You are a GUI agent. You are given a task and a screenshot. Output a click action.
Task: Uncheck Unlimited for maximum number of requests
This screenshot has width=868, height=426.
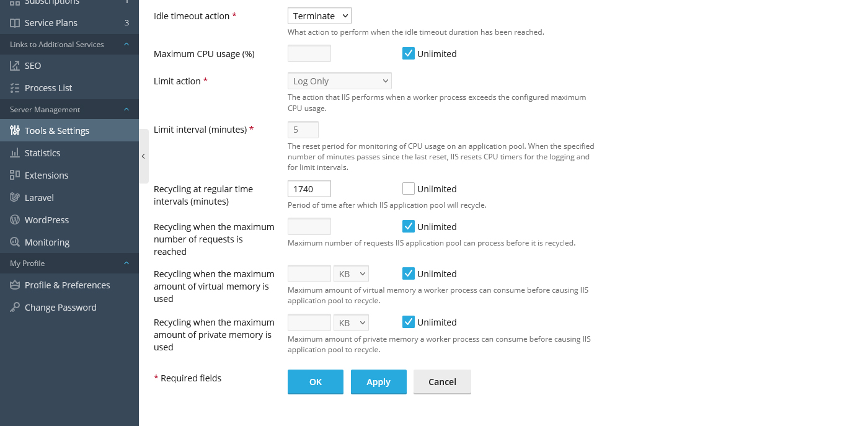pyautogui.click(x=409, y=227)
